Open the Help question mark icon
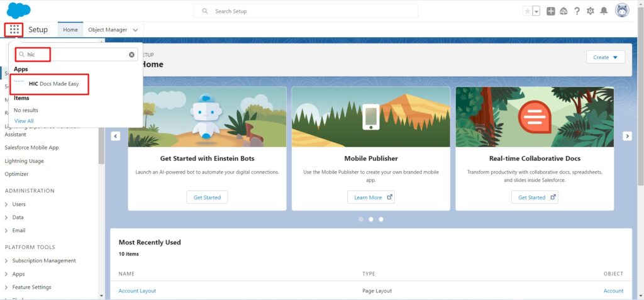Viewport: 644px width, 300px height. tap(577, 11)
